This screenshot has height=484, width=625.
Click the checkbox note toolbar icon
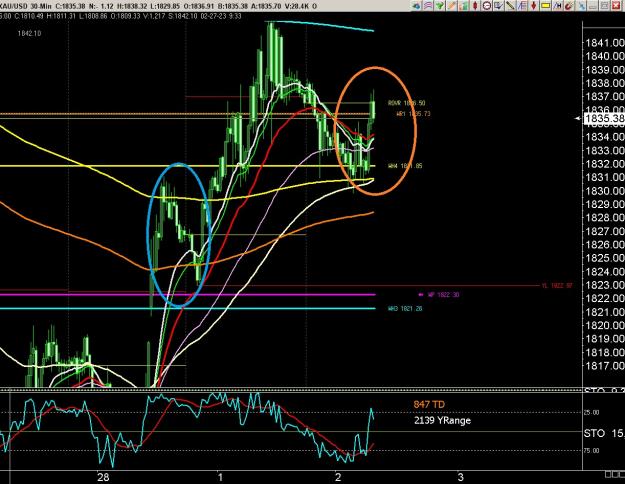498,6
